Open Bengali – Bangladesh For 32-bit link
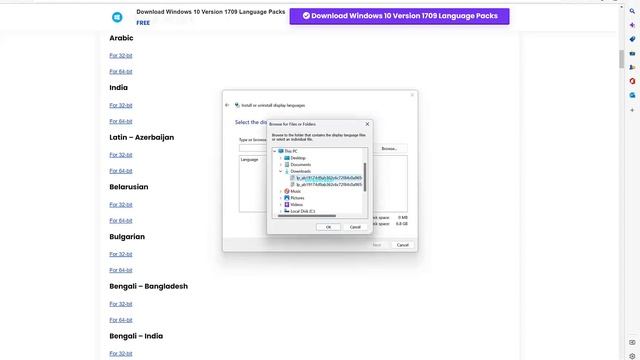 [x=121, y=304]
